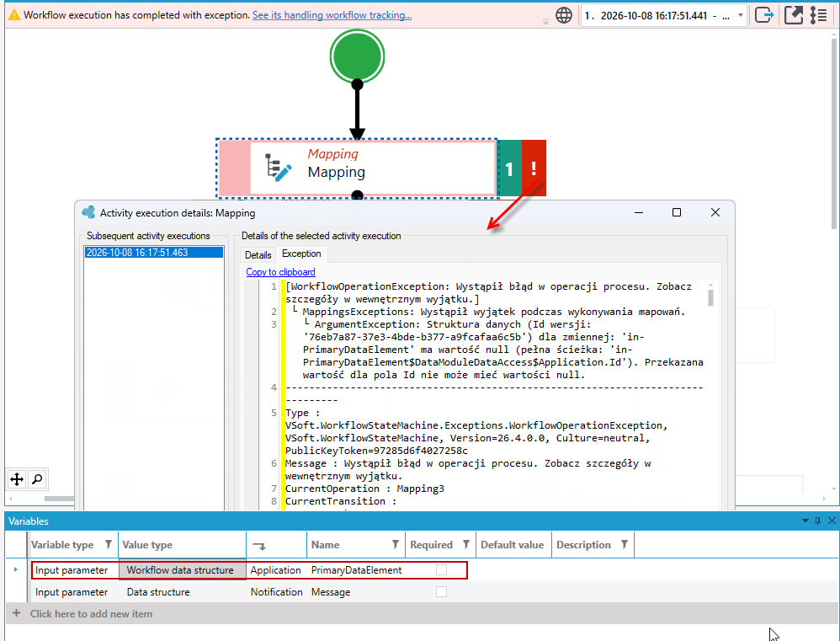This screenshot has width=840, height=641.
Task: Click Copy to clipboard link
Action: click(x=281, y=272)
